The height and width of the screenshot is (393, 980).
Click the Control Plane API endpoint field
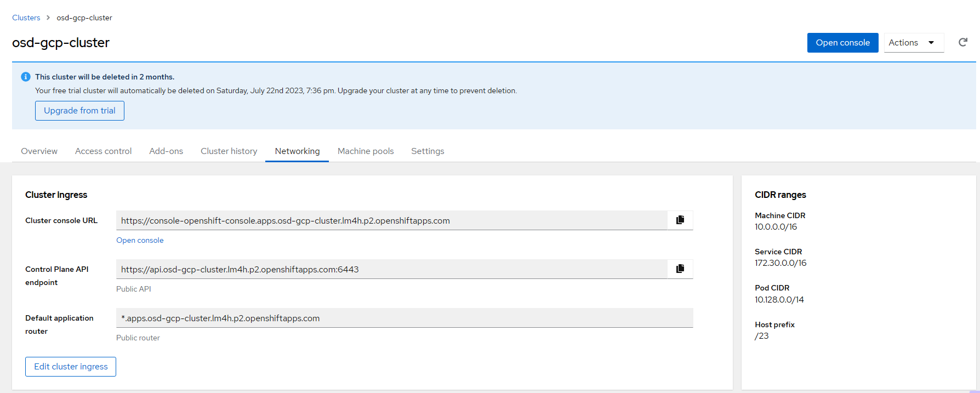[x=392, y=269]
